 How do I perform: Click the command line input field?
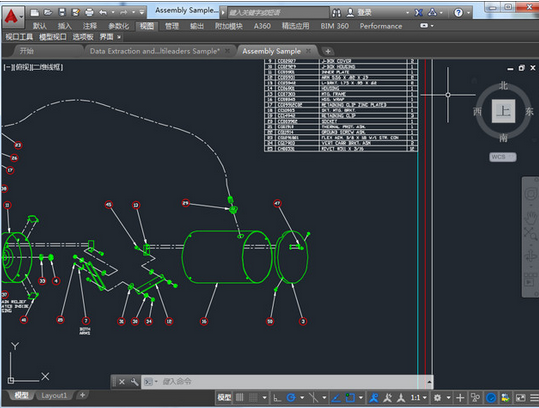pos(285,382)
